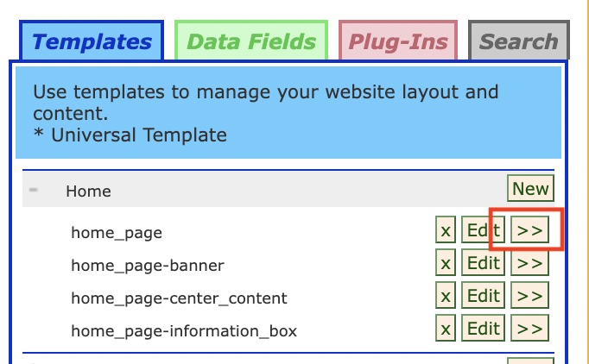Viewport: 589px width, 364px height.
Task: Go to the Search tab
Action: (518, 41)
